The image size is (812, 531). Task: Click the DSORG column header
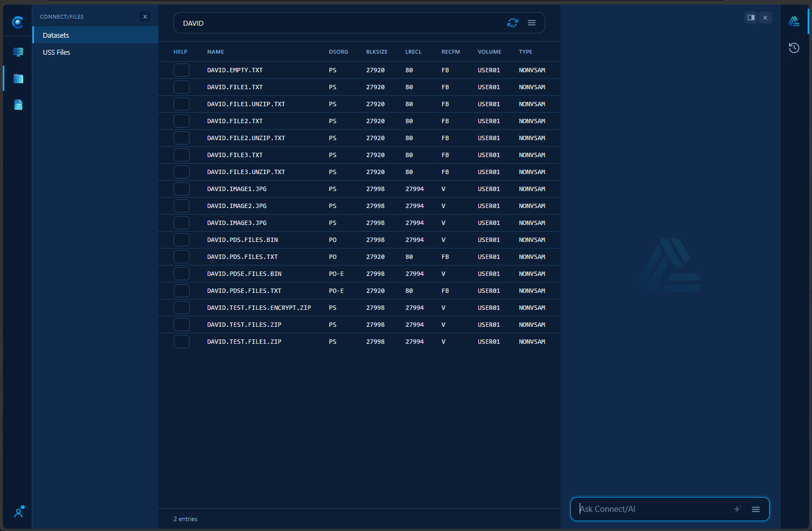point(339,52)
